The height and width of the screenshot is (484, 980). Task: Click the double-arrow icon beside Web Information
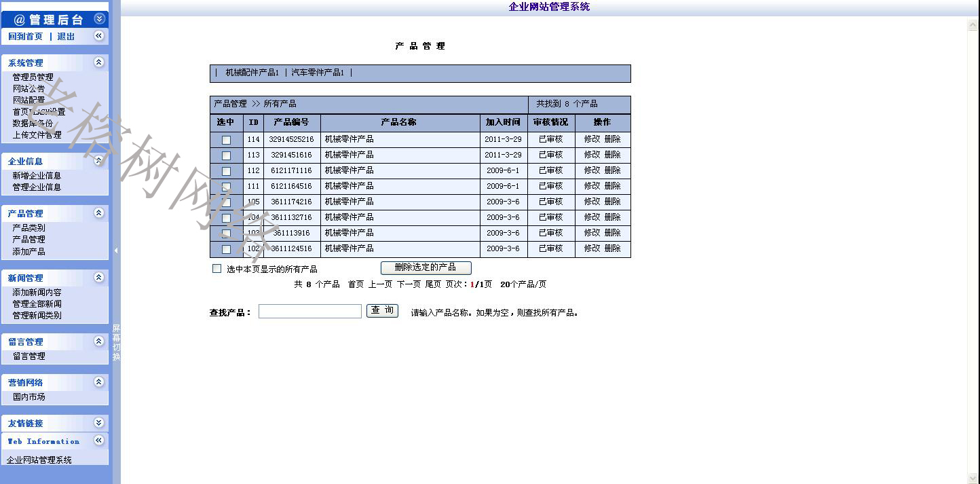click(x=98, y=441)
